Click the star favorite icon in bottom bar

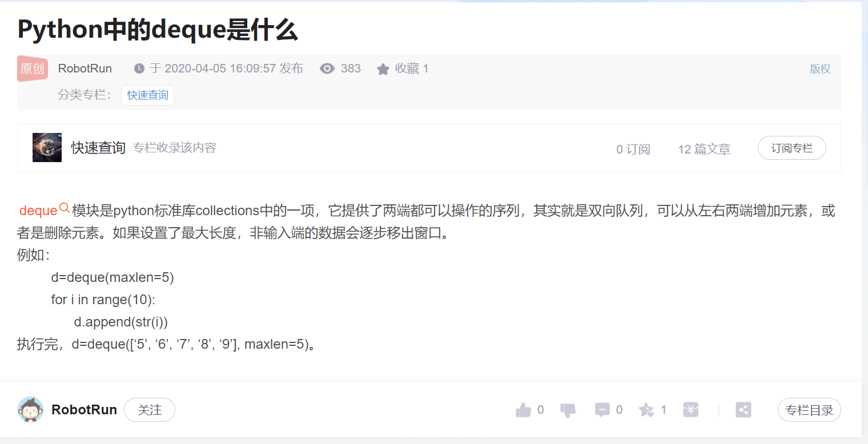pyautogui.click(x=646, y=410)
